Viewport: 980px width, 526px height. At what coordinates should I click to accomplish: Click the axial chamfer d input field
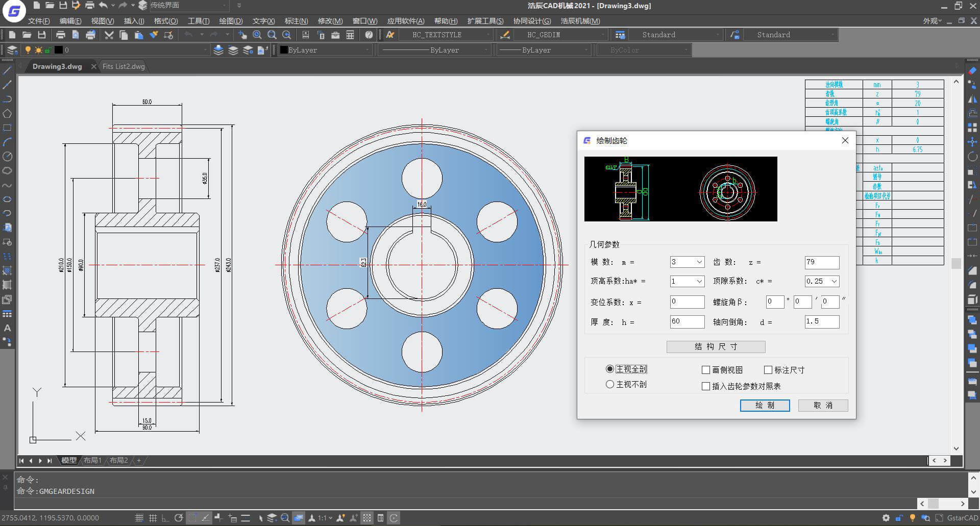822,321
